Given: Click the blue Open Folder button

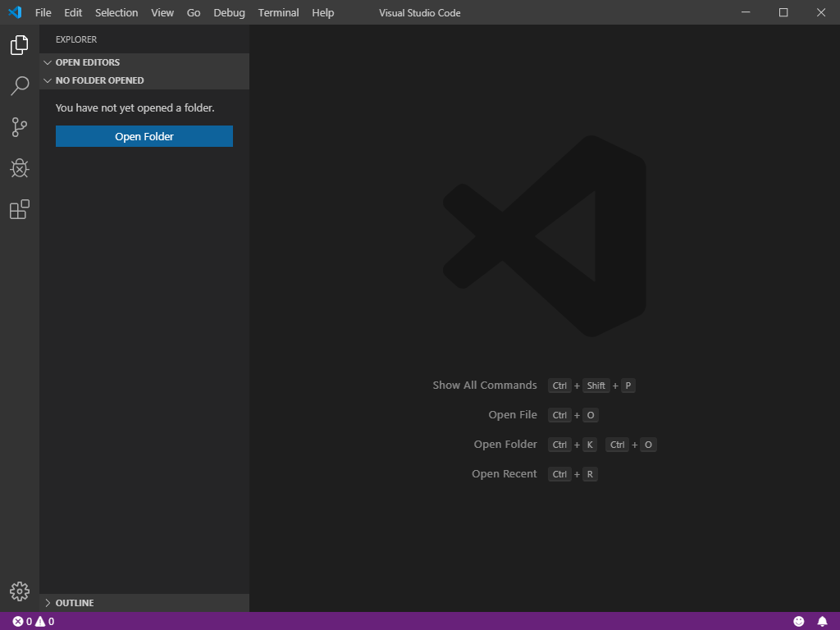Looking at the screenshot, I should point(144,136).
